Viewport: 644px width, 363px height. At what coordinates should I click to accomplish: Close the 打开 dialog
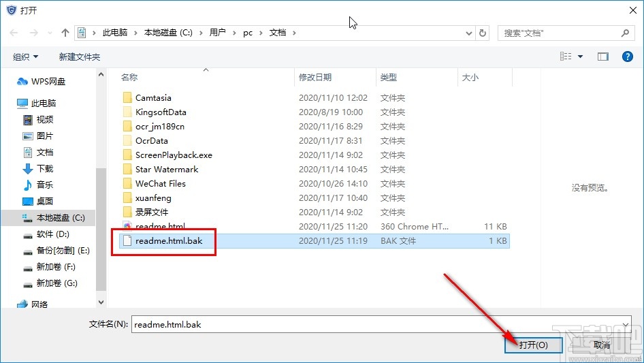coord(633,10)
